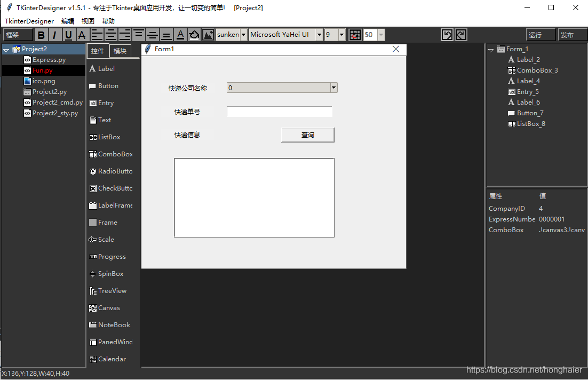Image resolution: width=588 pixels, height=380 pixels.
Task: Align text to the right
Action: coord(124,35)
